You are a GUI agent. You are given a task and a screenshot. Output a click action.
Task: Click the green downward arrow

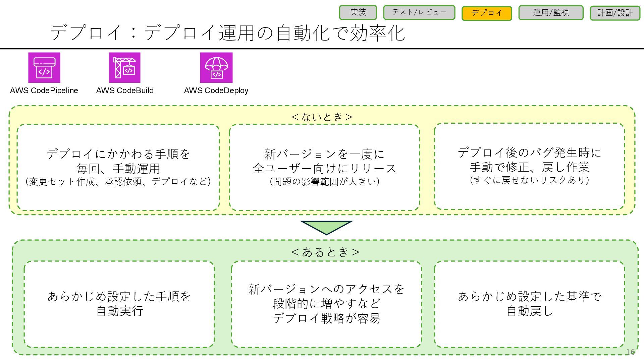pyautogui.click(x=326, y=228)
